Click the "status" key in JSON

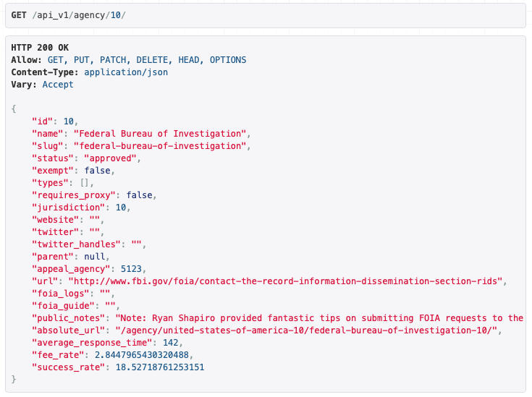(x=53, y=158)
